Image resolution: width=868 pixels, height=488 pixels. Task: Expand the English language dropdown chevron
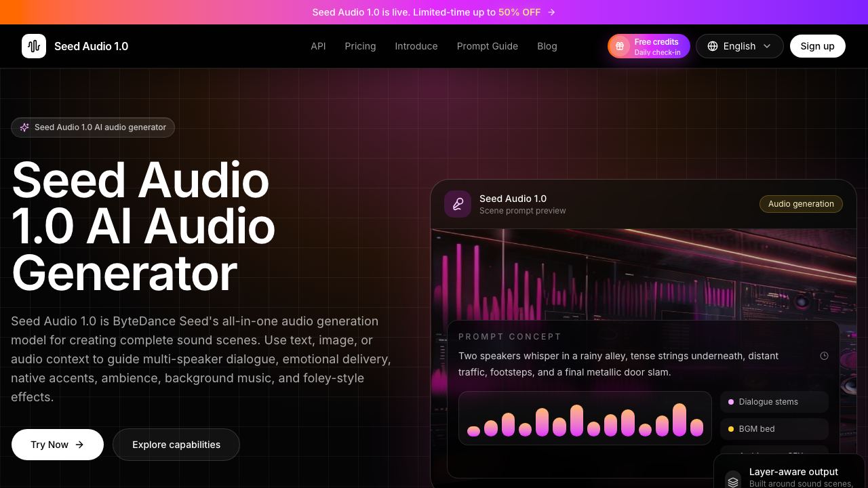[767, 46]
